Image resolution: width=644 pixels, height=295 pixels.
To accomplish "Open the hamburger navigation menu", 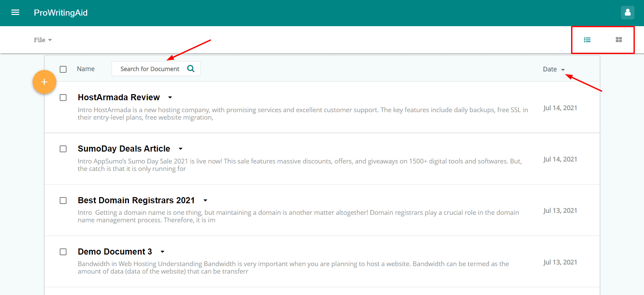I will click(x=15, y=13).
